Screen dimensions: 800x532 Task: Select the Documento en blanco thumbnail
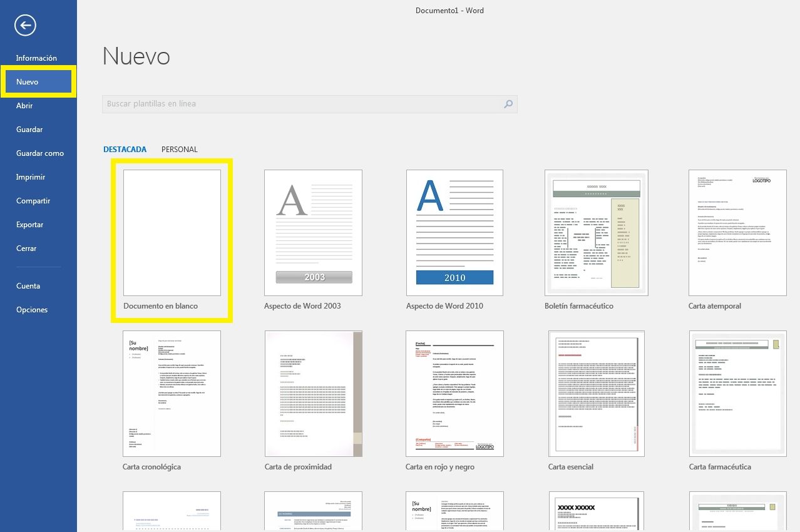[172, 233]
